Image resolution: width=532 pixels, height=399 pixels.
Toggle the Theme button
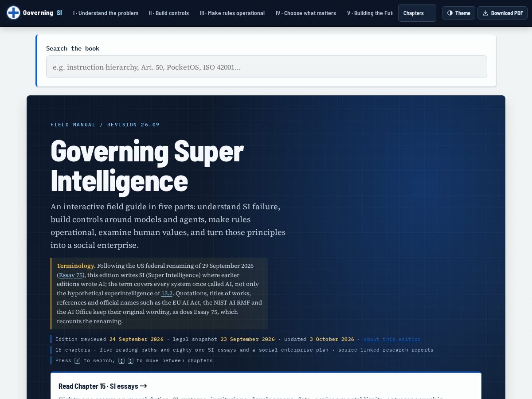(x=458, y=13)
